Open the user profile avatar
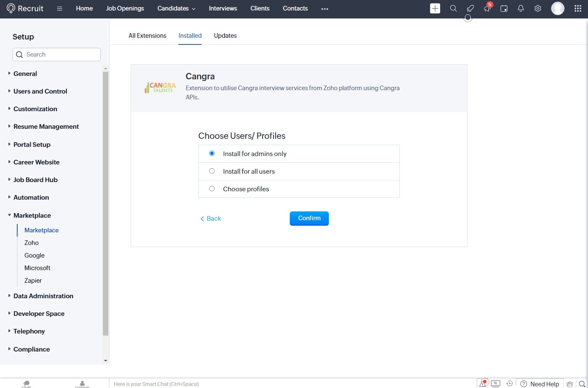Screen dimensions: 588x388 [558, 8]
